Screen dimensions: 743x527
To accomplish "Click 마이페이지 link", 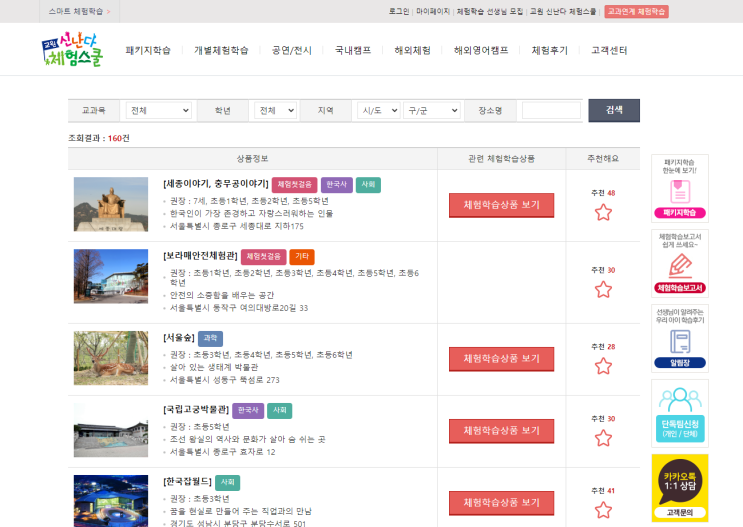I will pos(433,11).
